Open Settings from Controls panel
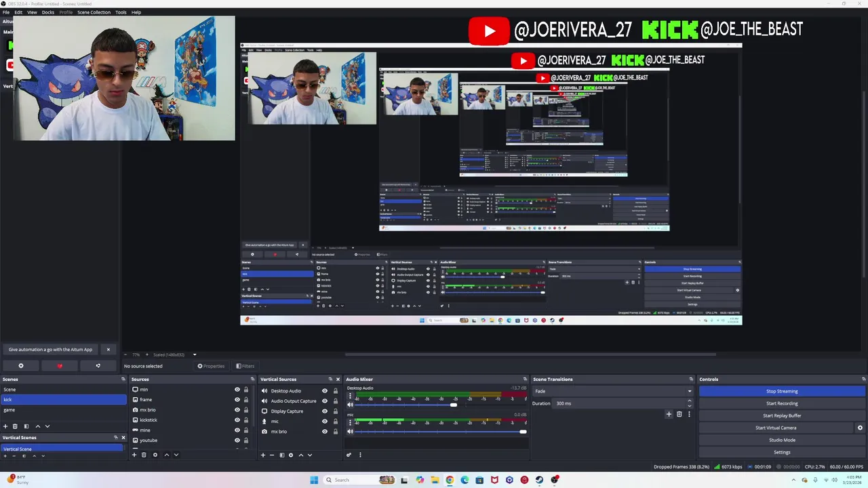The height and width of the screenshot is (488, 868). click(x=782, y=452)
